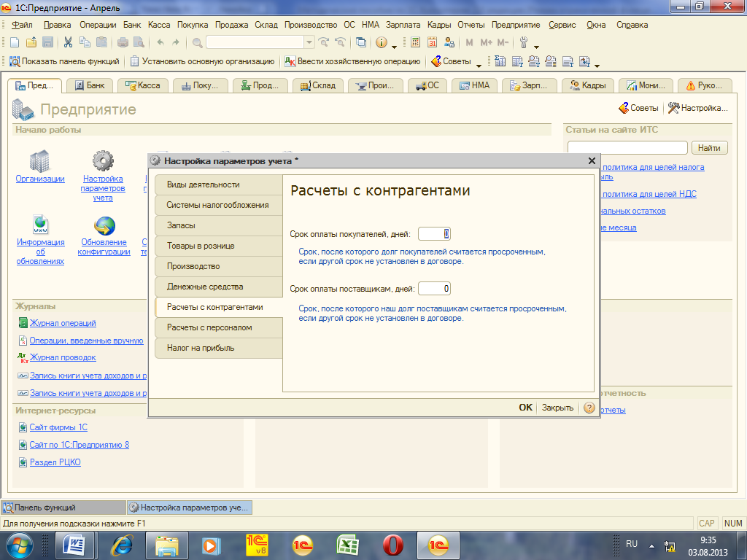The image size is (747, 560).
Task: Click the first report icon after Советы
Action: [500, 61]
